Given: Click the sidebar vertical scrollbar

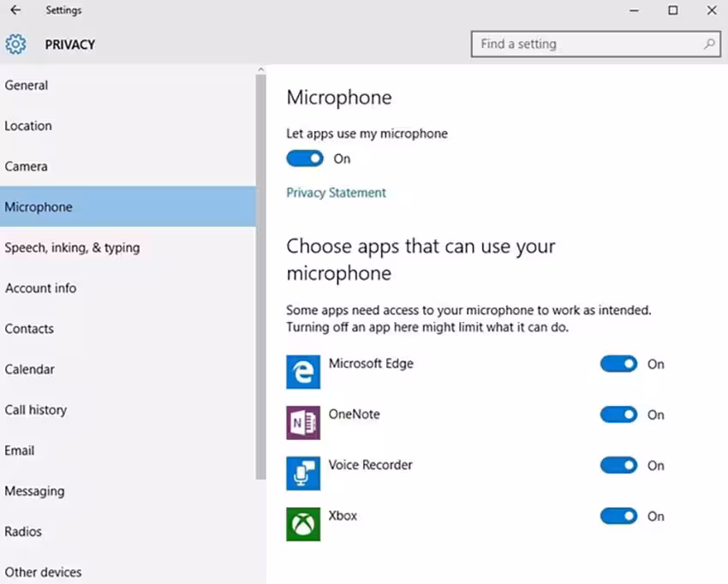Looking at the screenshot, I should (261, 277).
